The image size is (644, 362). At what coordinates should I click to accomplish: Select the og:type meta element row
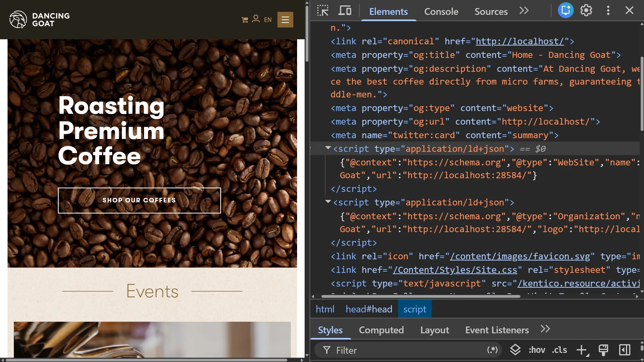(x=442, y=108)
